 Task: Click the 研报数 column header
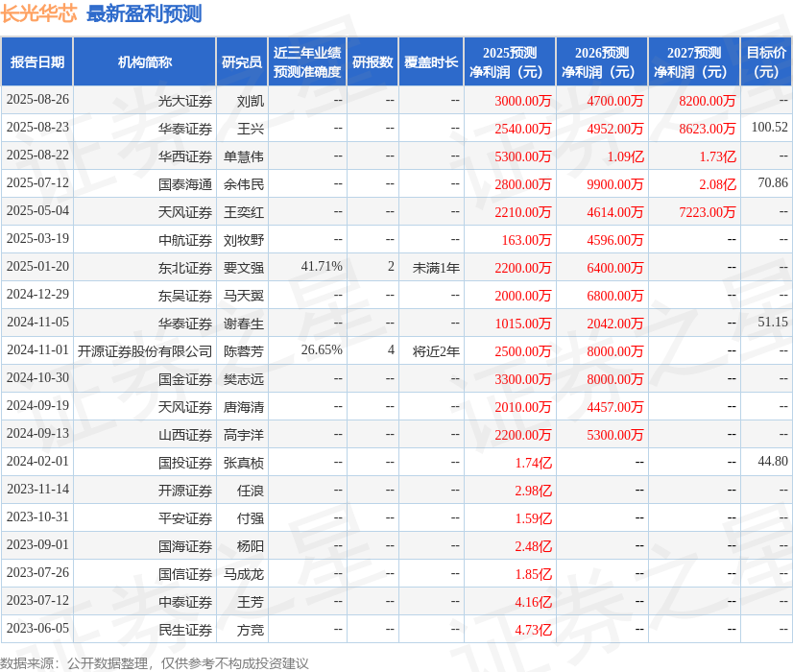pos(372,61)
